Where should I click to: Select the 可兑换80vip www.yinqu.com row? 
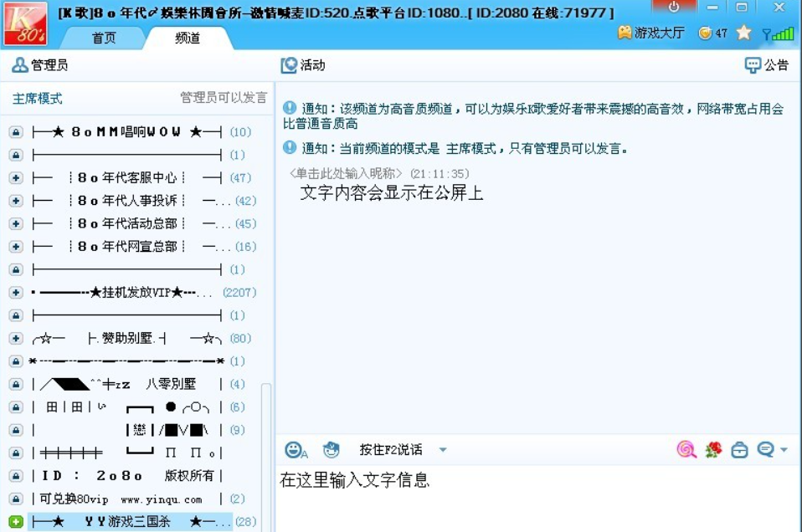coord(127,499)
